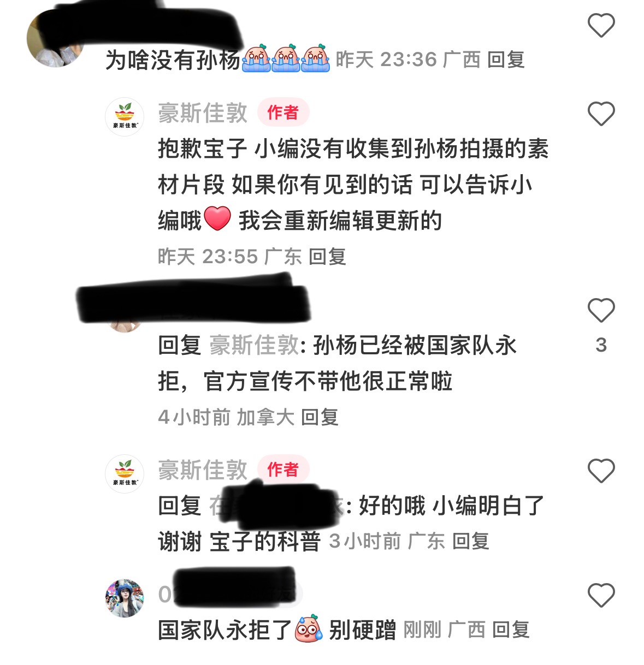
Task: Tap the like count 3
Action: [x=601, y=345]
